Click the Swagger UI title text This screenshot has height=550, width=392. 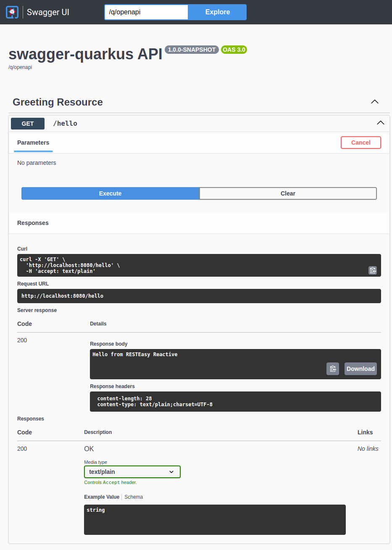[x=48, y=12]
